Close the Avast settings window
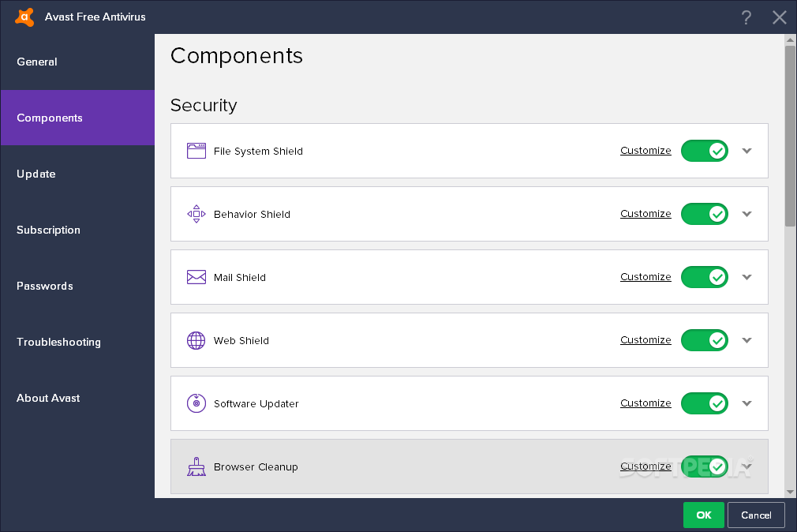 click(x=779, y=17)
